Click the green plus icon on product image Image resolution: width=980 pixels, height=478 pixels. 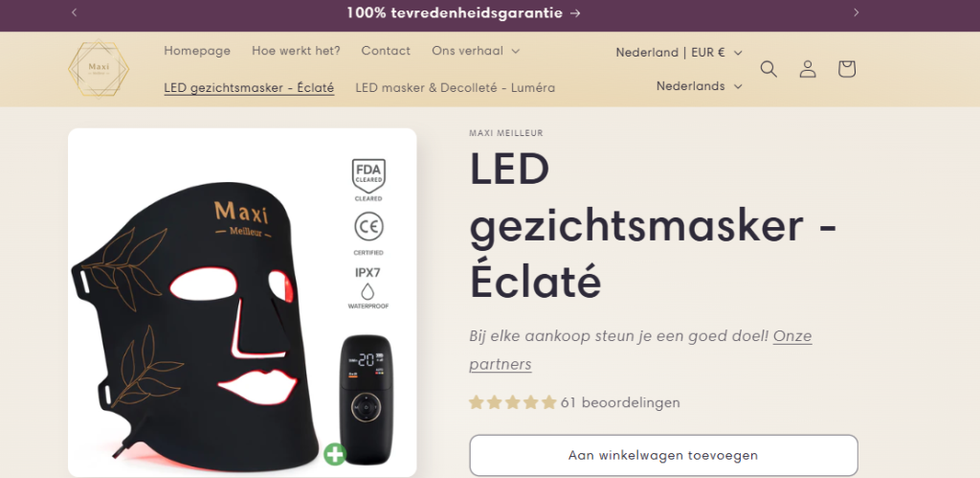[335, 454]
